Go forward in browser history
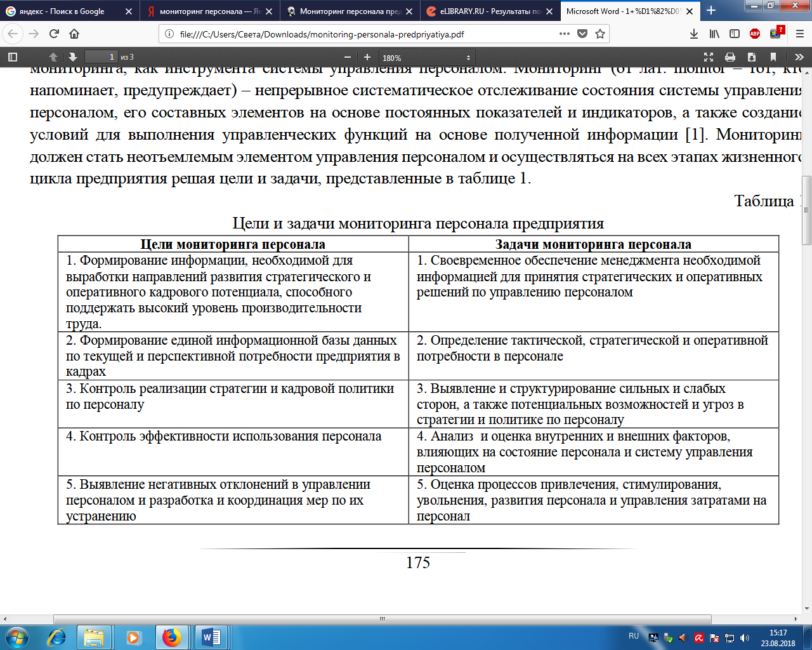This screenshot has width=812, height=650. [34, 34]
